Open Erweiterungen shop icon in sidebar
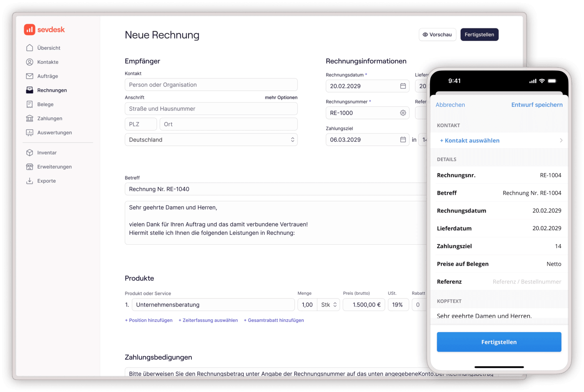584x392 pixels. 30,167
